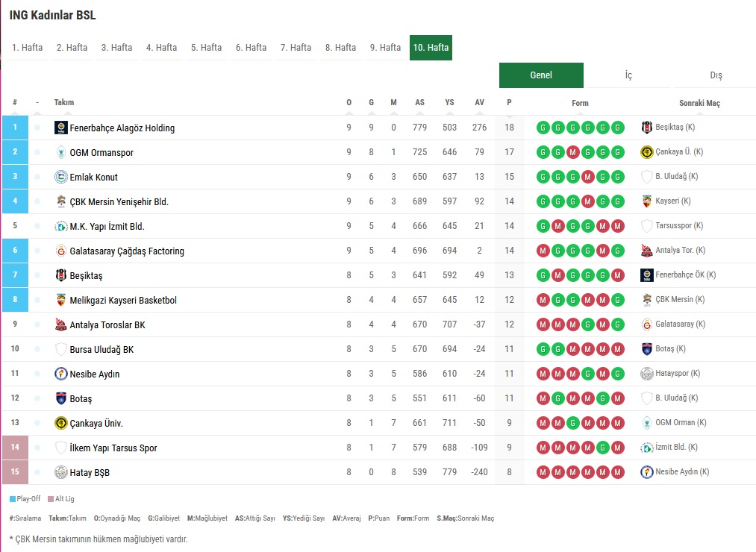Click the Fenerbahçe Alagöz Holding team logo
756x552 pixels.
[60, 128]
